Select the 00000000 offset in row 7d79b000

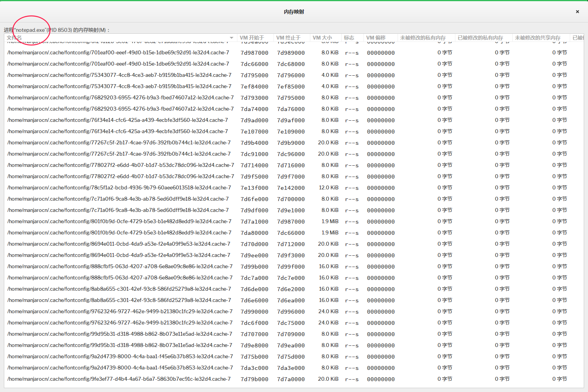(x=381, y=379)
